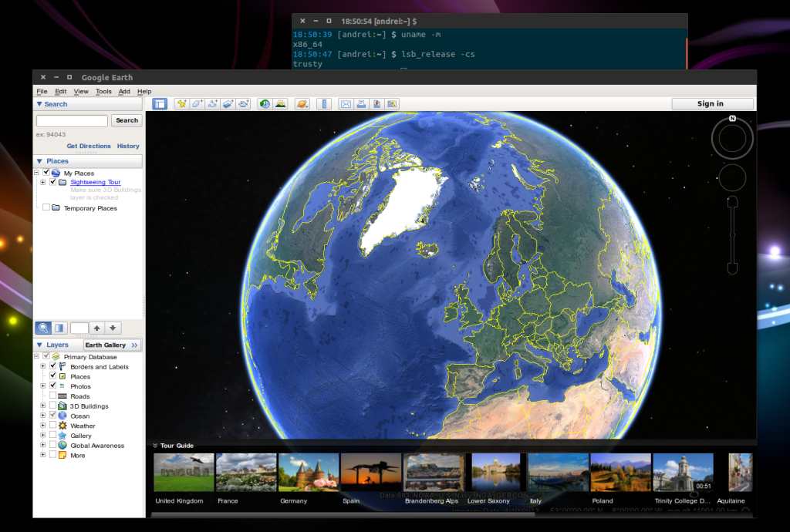Add a placemark with the pushpin icon
790x532 pixels.
(182, 103)
